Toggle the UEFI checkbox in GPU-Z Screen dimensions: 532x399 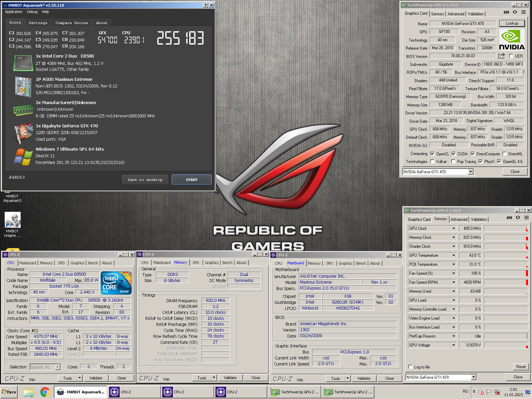[x=511, y=56]
